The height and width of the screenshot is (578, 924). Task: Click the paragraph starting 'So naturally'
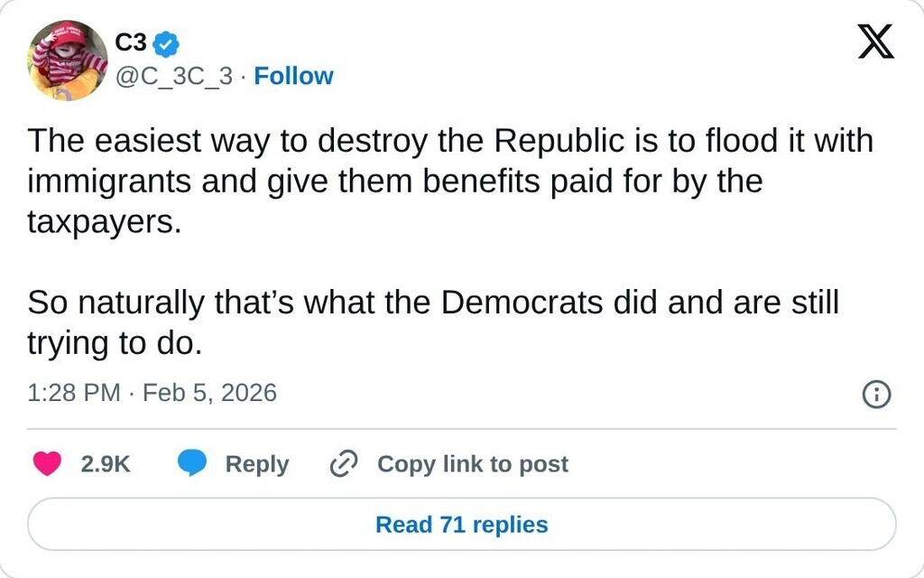[432, 322]
